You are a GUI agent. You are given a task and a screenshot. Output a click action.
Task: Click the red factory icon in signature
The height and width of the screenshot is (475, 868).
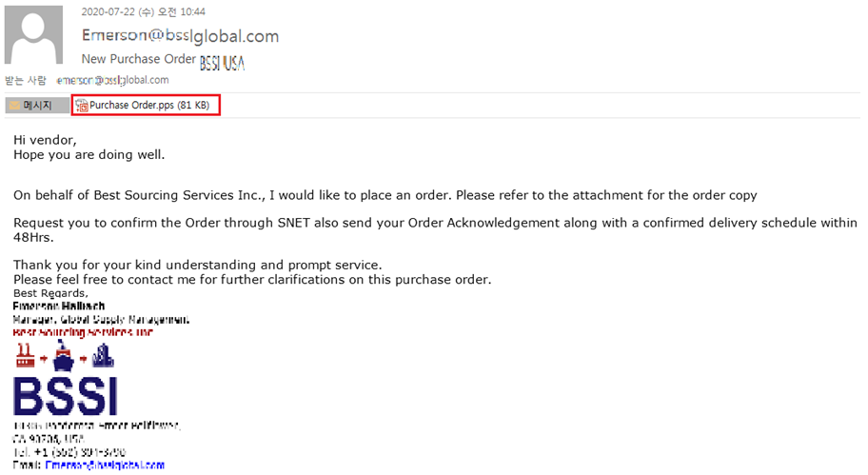point(26,355)
